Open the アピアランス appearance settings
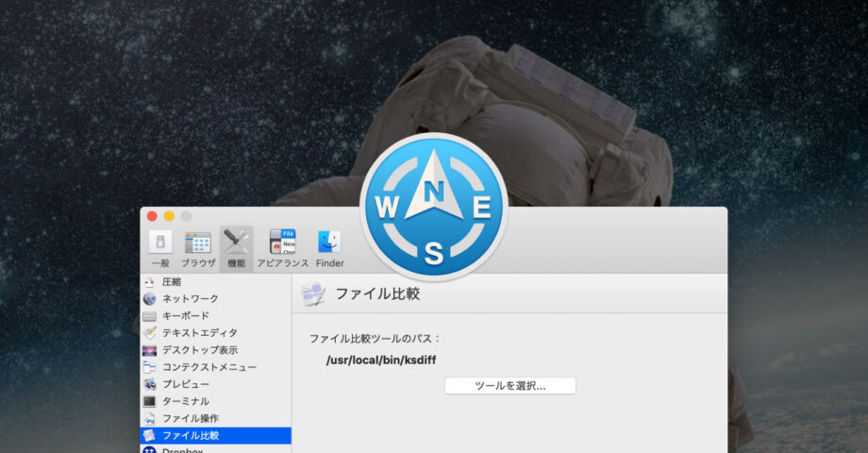 (x=283, y=248)
